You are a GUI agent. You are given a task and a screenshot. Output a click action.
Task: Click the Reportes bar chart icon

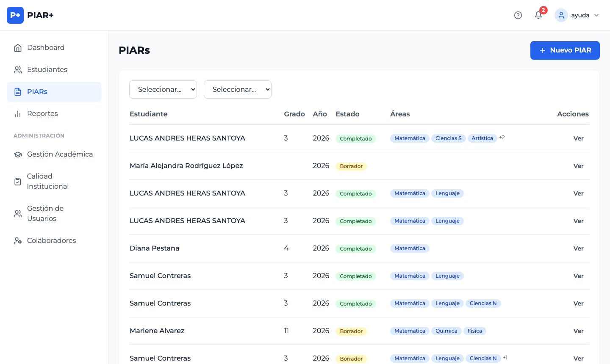tap(18, 114)
